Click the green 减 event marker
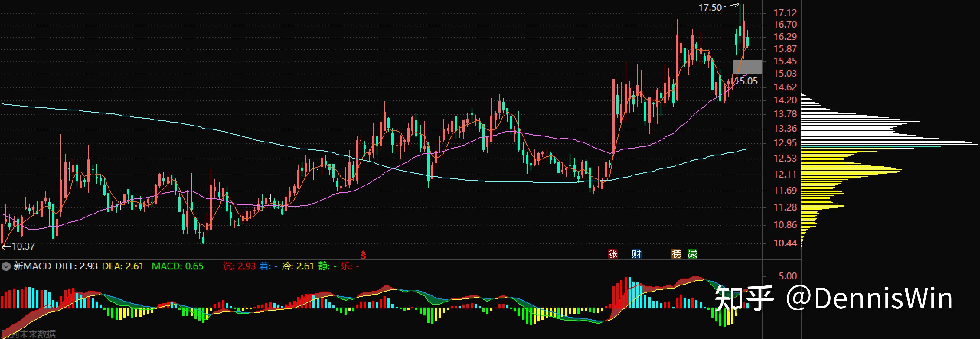 pos(692,254)
